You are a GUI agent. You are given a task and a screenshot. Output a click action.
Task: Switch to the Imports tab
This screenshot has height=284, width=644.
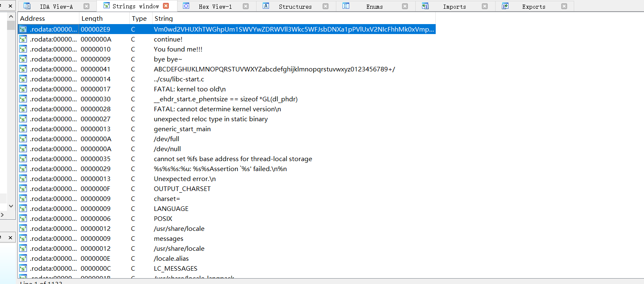pyautogui.click(x=454, y=7)
